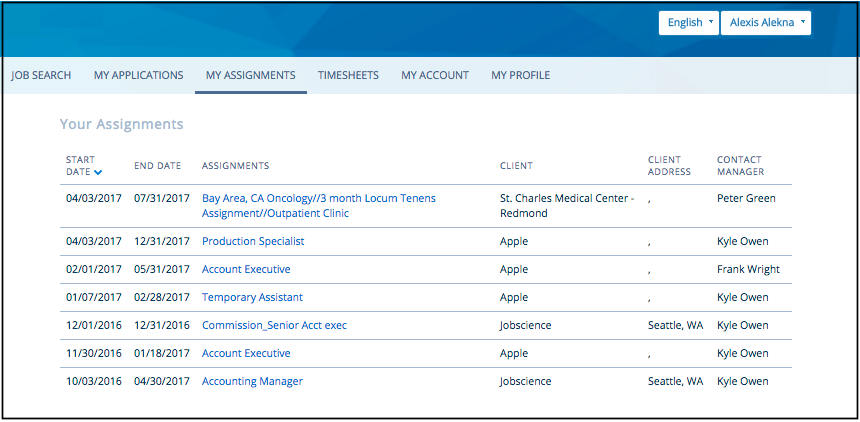Click Kyle Owen in Temporary Assistant row

[743, 297]
